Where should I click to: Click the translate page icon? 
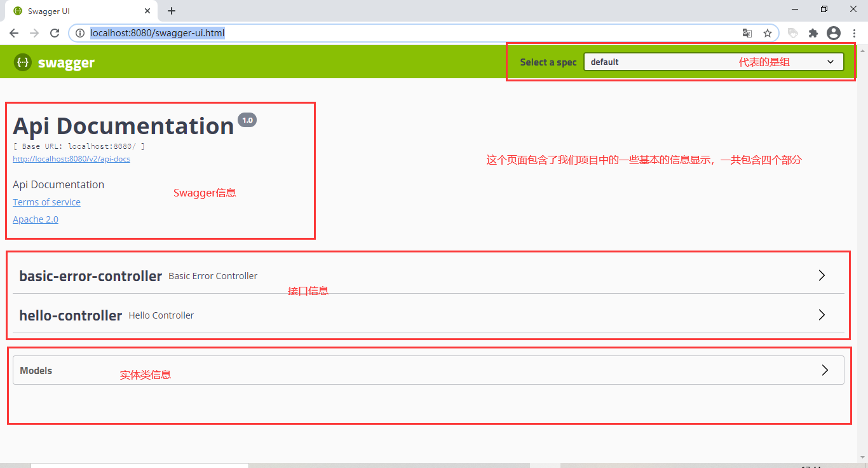tap(747, 33)
